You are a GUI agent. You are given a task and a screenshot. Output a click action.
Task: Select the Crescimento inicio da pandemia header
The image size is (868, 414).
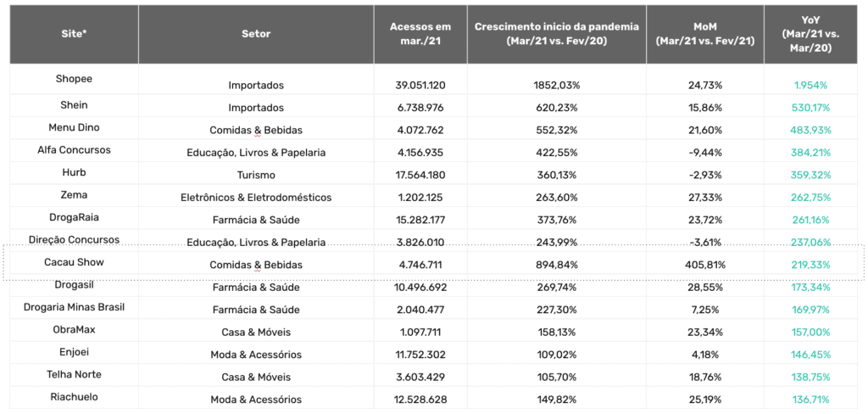[x=556, y=34]
